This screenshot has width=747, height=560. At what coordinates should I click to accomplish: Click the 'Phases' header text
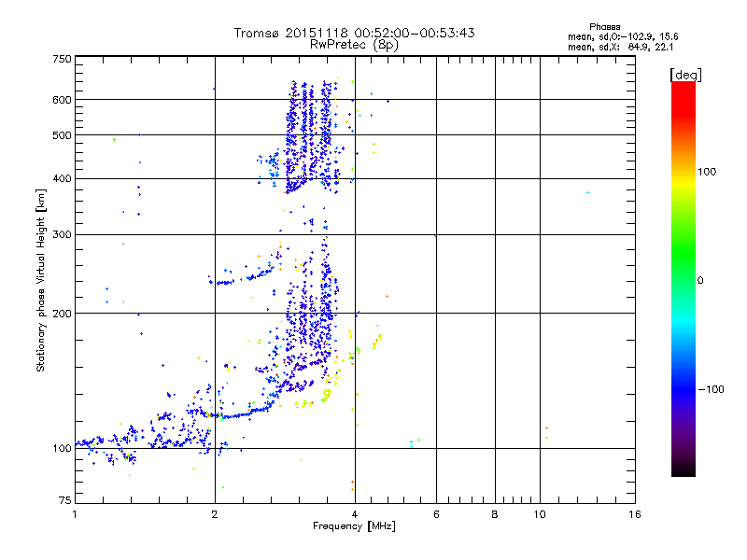click(604, 27)
